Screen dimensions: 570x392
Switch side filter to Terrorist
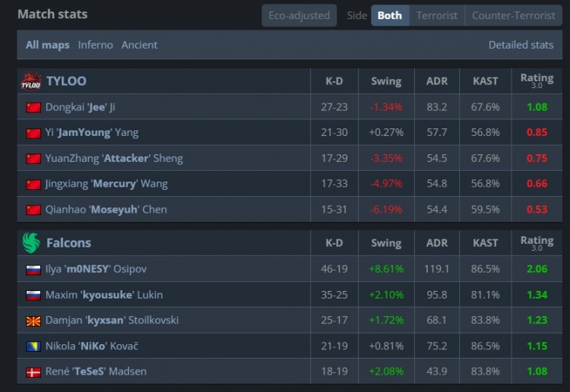[x=437, y=15]
